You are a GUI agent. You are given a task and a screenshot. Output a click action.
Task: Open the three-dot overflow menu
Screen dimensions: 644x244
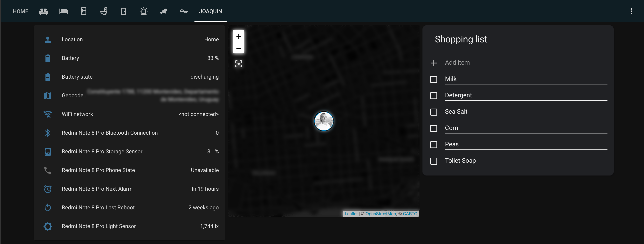[631, 11]
